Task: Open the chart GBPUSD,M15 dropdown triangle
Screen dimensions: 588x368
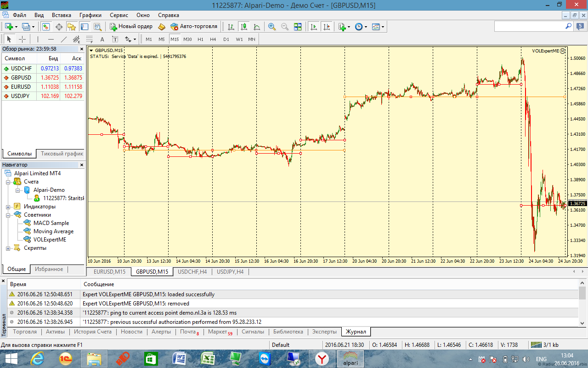Action: pyautogui.click(x=91, y=50)
